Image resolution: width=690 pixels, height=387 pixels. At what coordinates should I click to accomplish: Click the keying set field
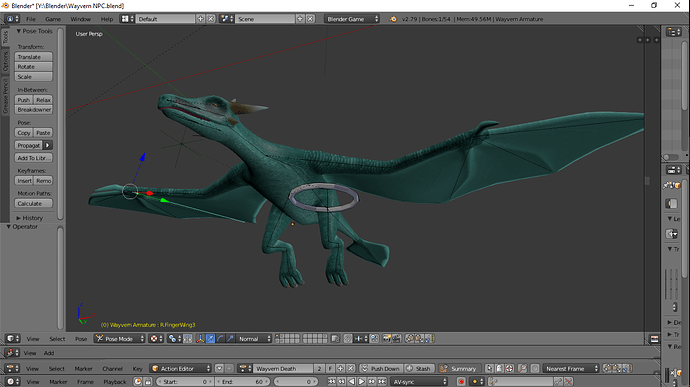[521, 382]
